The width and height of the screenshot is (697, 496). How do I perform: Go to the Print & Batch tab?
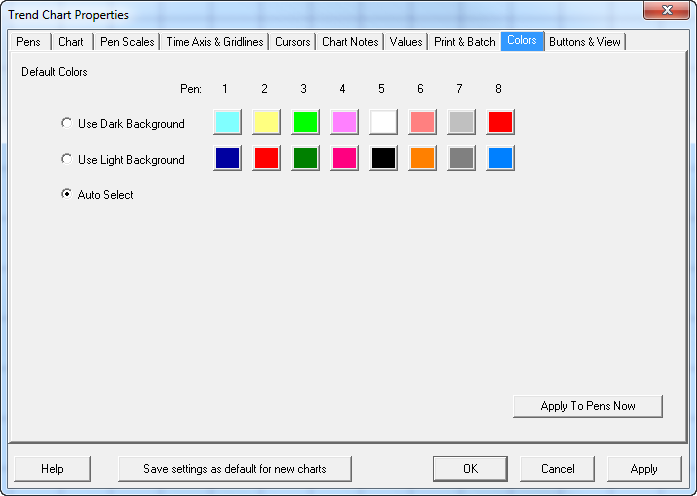pos(464,42)
